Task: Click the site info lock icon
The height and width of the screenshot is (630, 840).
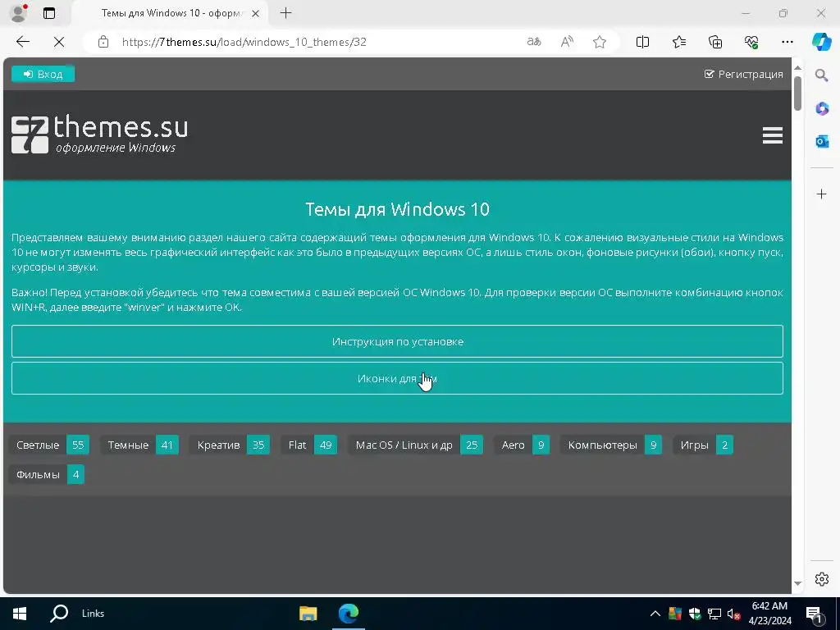Action: click(x=103, y=42)
